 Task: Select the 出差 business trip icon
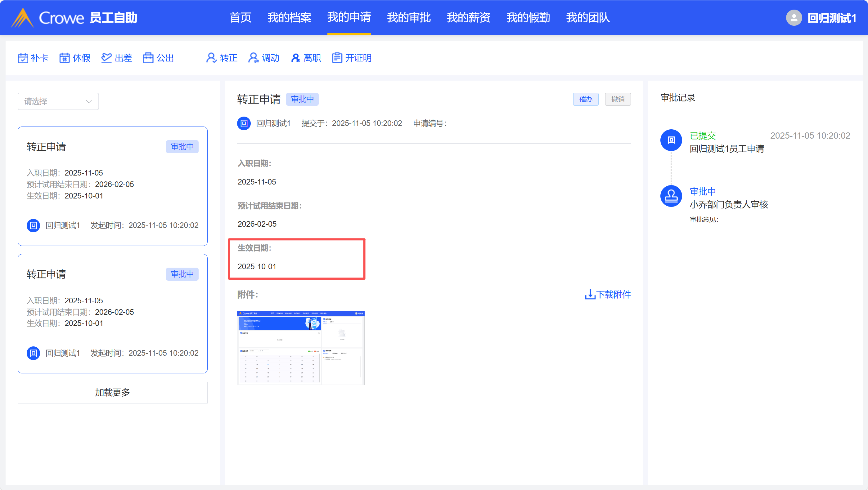coord(106,58)
